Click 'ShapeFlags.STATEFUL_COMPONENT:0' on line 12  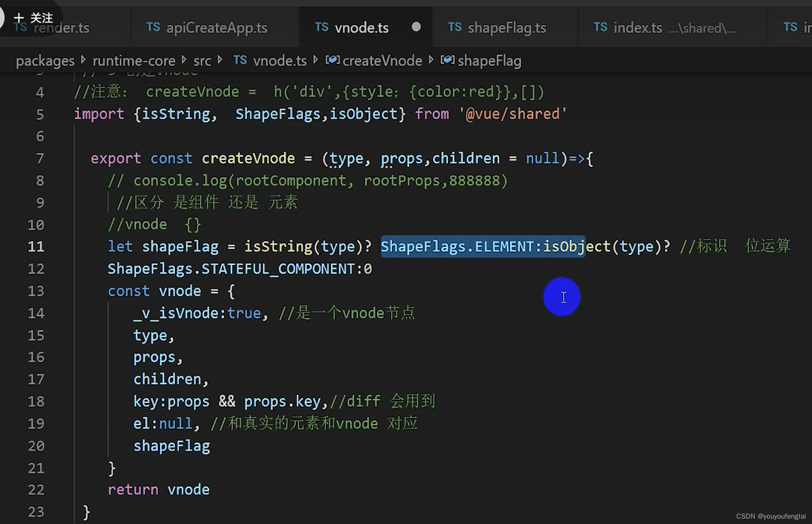tap(240, 269)
